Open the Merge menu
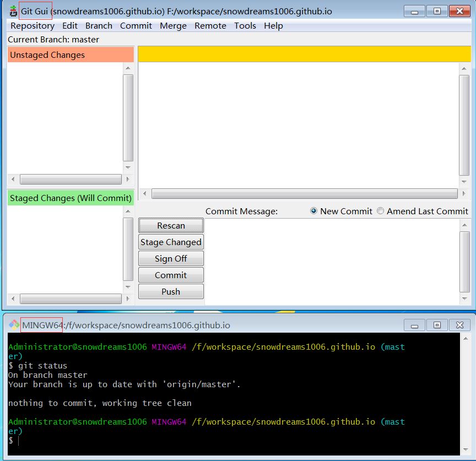476x461 pixels. pos(173,26)
